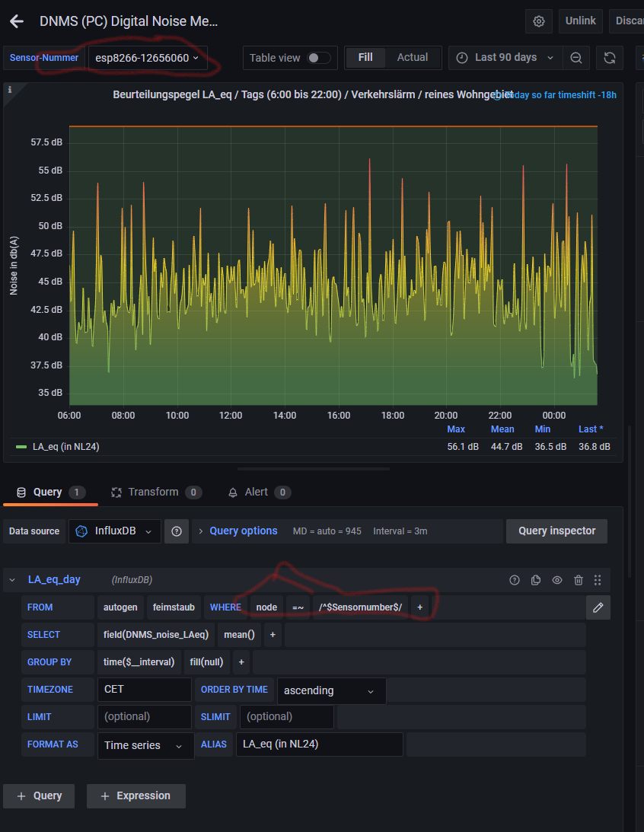Select the Actual display mode

(x=412, y=58)
